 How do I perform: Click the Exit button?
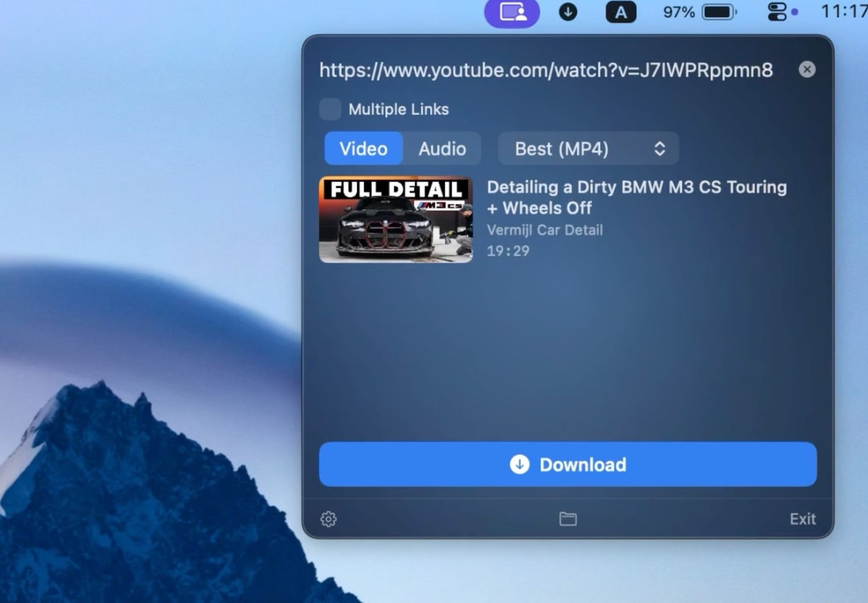[x=803, y=519]
